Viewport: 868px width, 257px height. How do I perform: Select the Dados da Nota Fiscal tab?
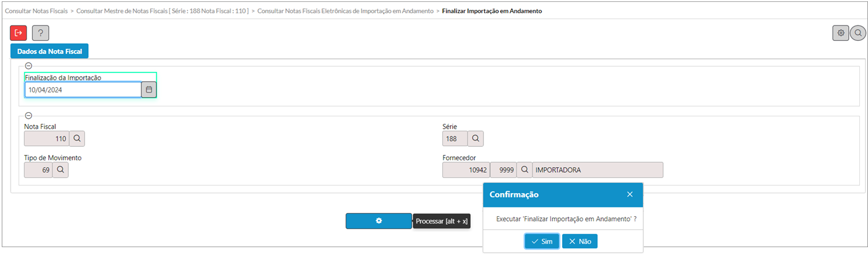(50, 51)
